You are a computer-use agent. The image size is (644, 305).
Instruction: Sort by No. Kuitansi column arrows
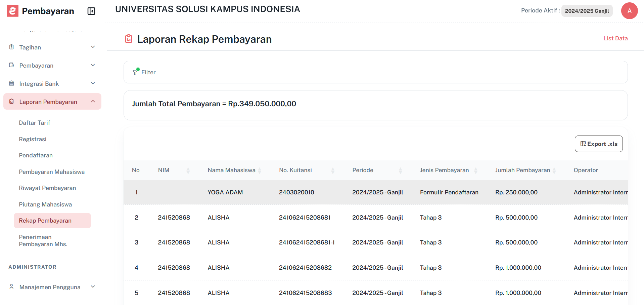click(x=333, y=170)
